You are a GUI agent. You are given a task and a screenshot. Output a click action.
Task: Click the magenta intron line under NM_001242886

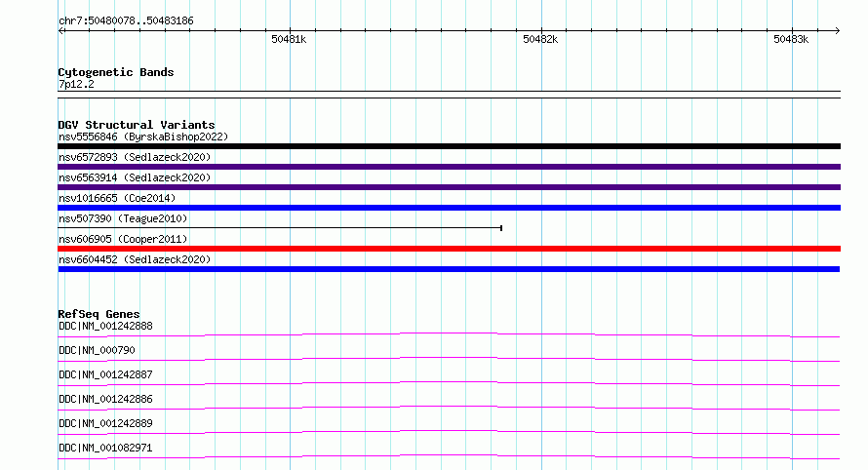tap(449, 407)
